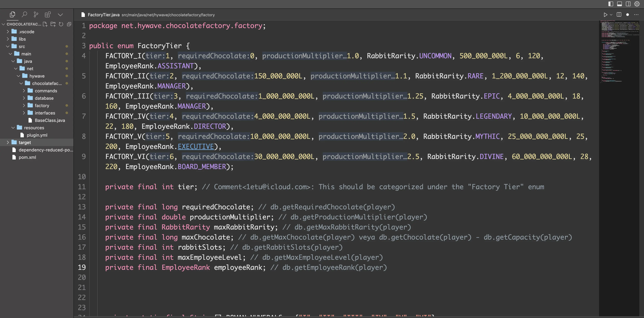This screenshot has width=644, height=318.
Task: Expand the .vscode folder
Action: 8,32
